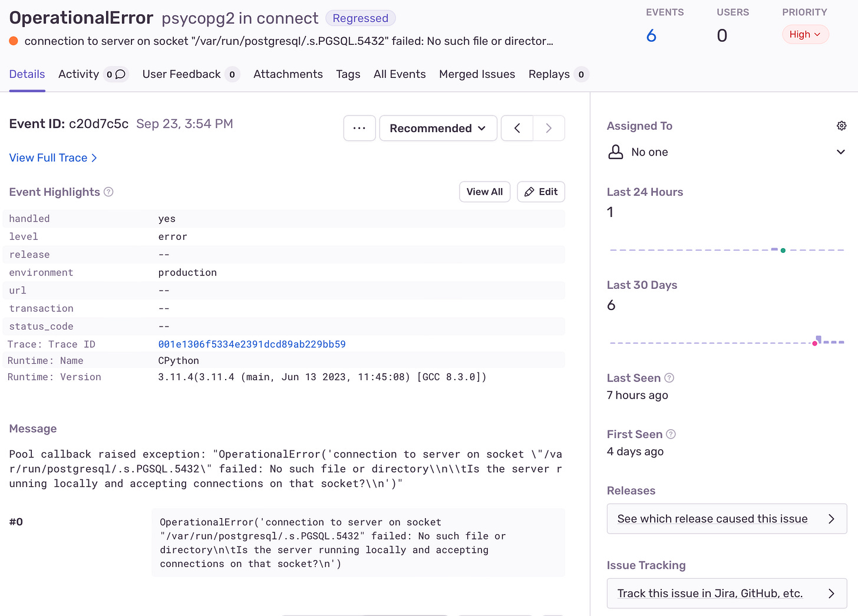Image resolution: width=858 pixels, height=616 pixels.
Task: See which release caused this issue
Action: pos(727,519)
